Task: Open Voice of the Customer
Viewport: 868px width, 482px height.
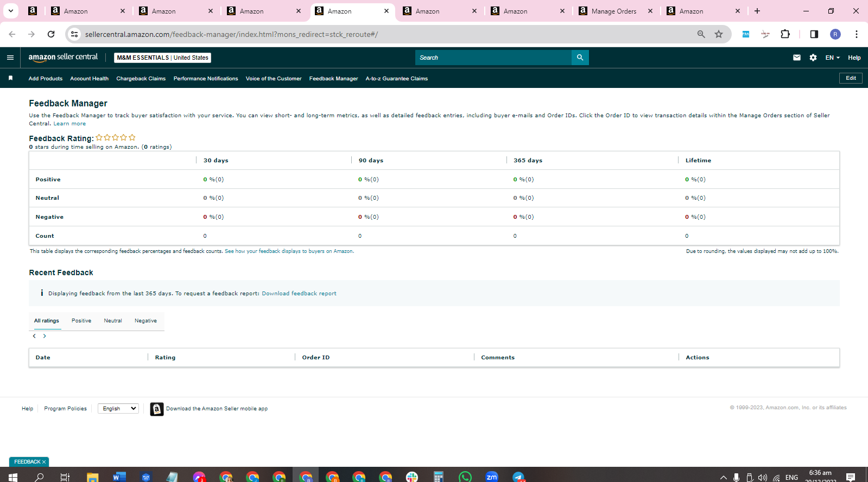Action: coord(274,79)
